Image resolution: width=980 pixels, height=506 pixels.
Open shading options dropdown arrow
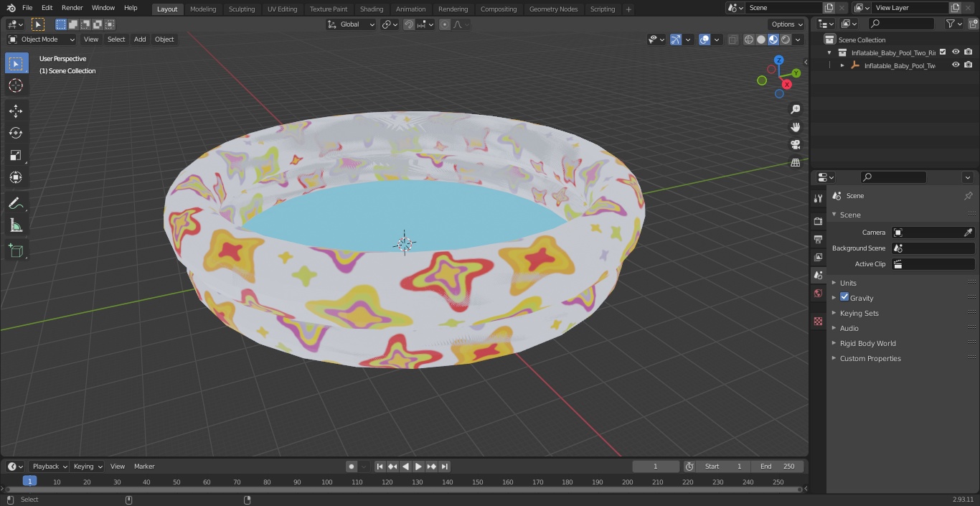798,39
